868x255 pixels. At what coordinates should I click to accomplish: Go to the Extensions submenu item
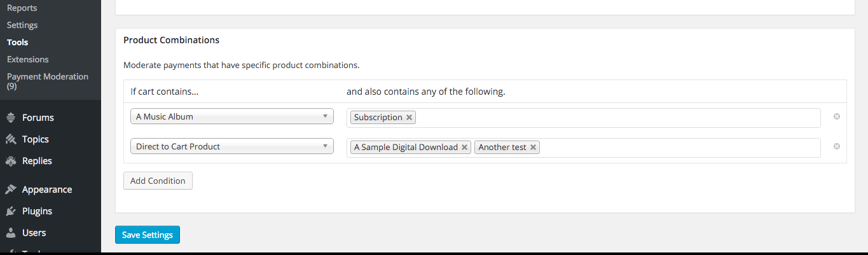click(x=27, y=59)
